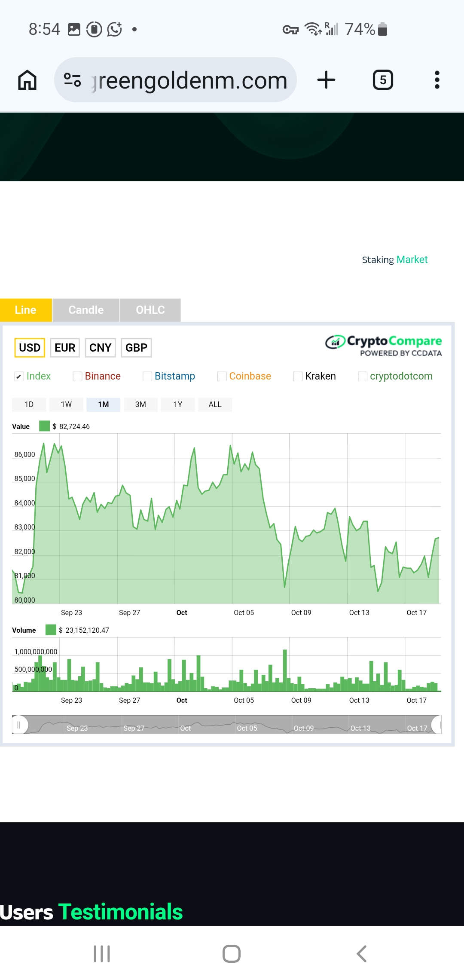The width and height of the screenshot is (464, 980).
Task: Set chart range to ALL
Action: [x=215, y=404]
